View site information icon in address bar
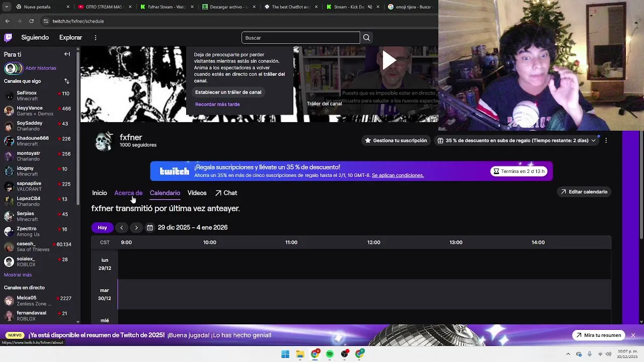The height and width of the screenshot is (362, 644). (x=46, y=21)
